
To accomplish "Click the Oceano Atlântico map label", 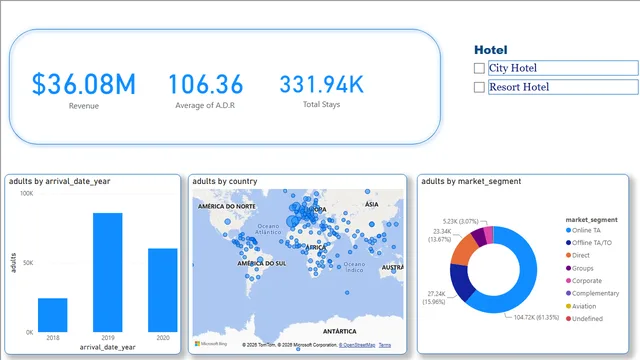I will (268, 229).
